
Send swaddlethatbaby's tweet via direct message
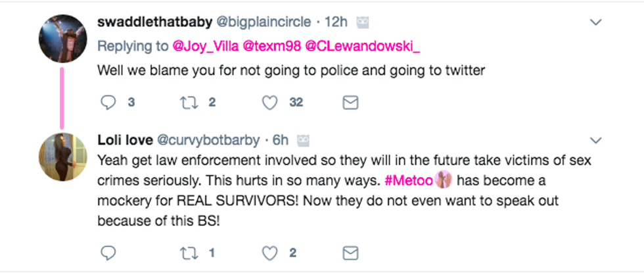pyautogui.click(x=350, y=103)
